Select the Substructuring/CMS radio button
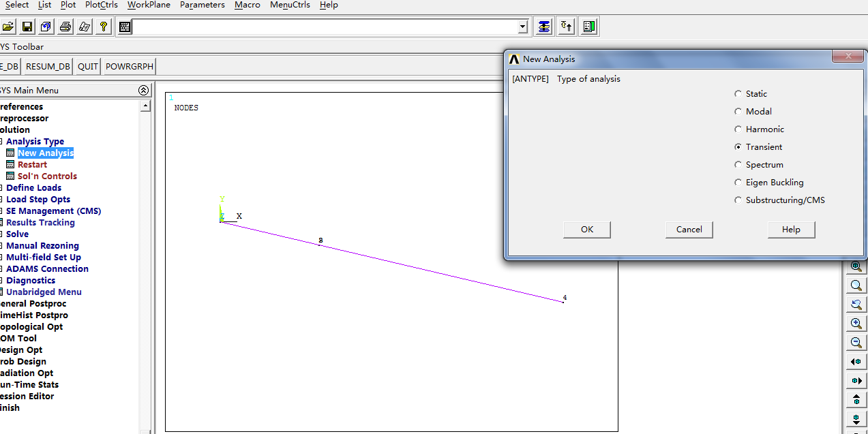Viewport: 868px width, 434px height. (738, 200)
